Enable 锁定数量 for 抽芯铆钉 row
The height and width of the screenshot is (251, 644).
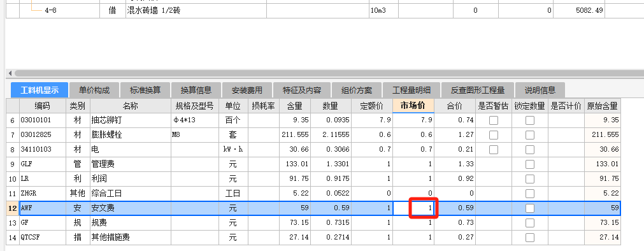point(530,120)
